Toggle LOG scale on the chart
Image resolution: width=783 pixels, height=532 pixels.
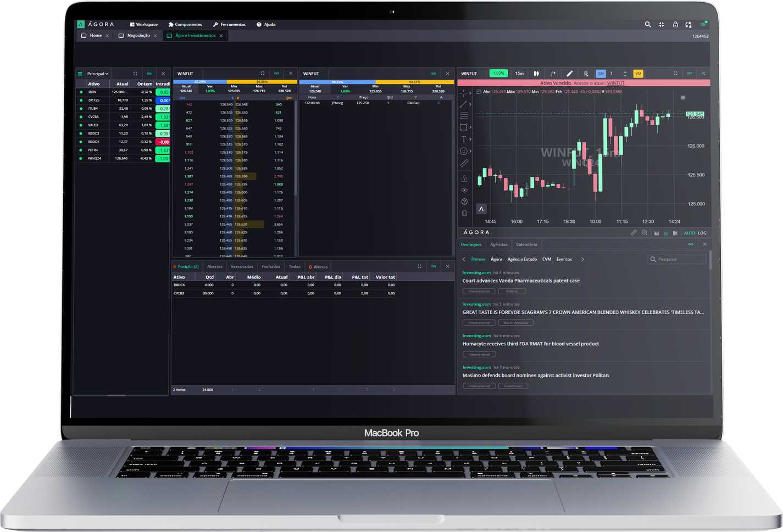point(702,233)
